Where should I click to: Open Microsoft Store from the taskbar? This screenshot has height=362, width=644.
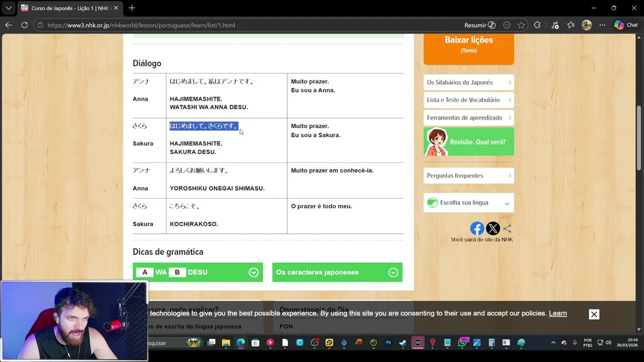point(256,343)
